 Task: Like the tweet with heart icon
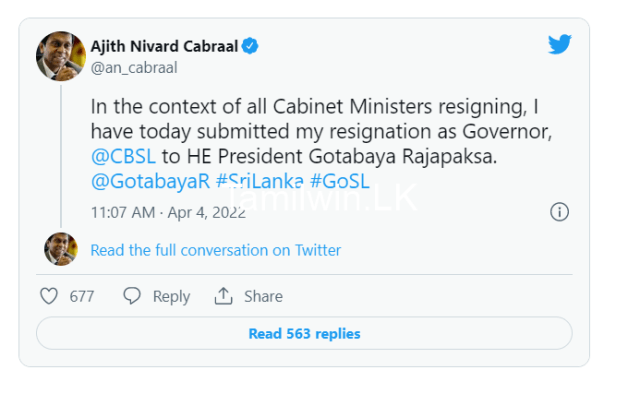[x=49, y=296]
